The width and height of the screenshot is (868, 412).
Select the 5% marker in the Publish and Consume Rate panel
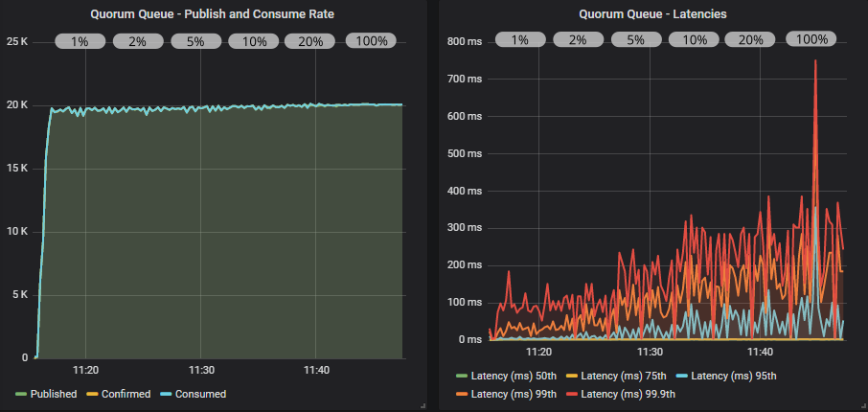[195, 41]
